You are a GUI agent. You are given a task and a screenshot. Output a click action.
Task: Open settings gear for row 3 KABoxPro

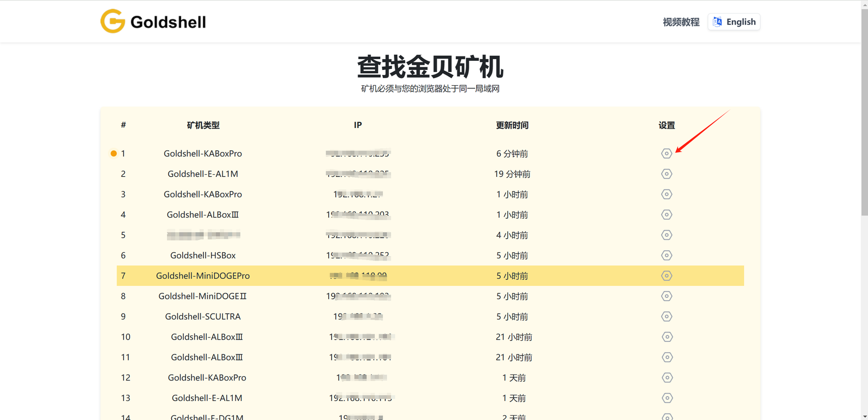(x=667, y=194)
